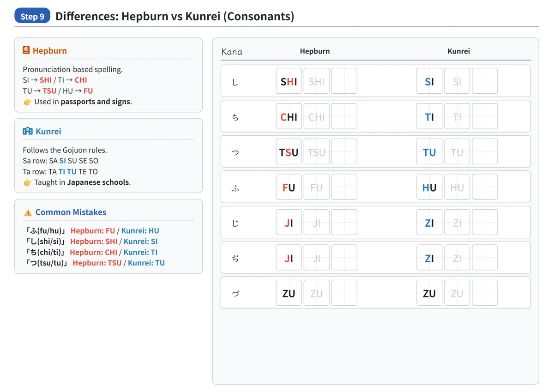Viewport: 554px width, 392px height.
Task: Click the empty Kunrei practice box in し row
Action: 485,81
